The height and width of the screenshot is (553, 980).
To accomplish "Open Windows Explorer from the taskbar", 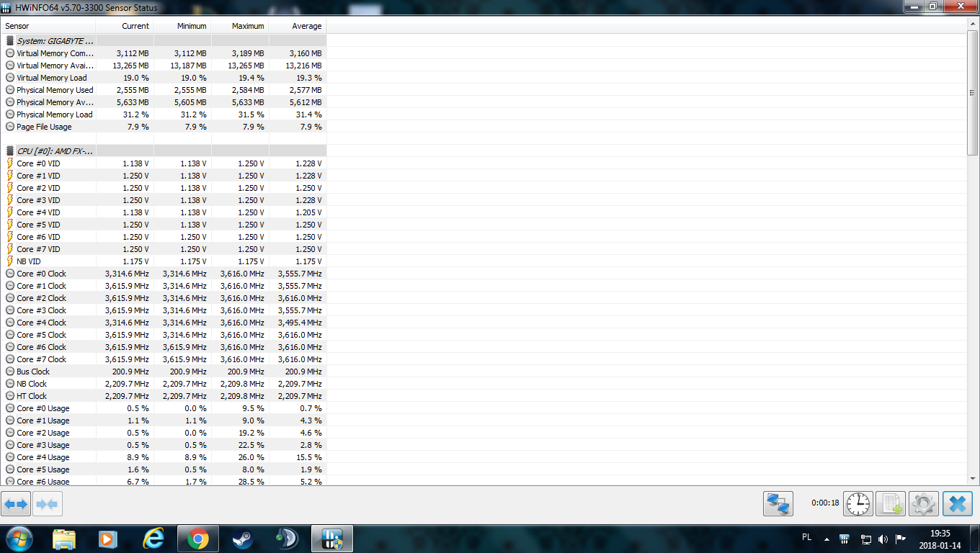I will point(64,539).
